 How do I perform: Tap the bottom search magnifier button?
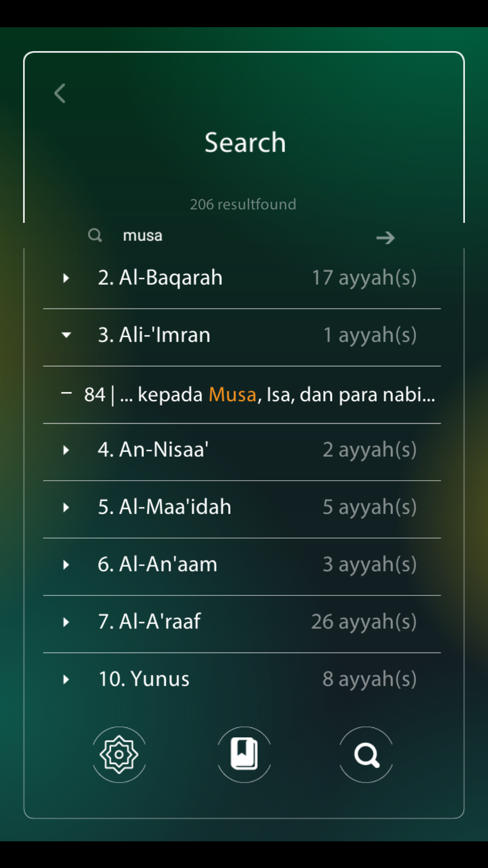tap(366, 755)
